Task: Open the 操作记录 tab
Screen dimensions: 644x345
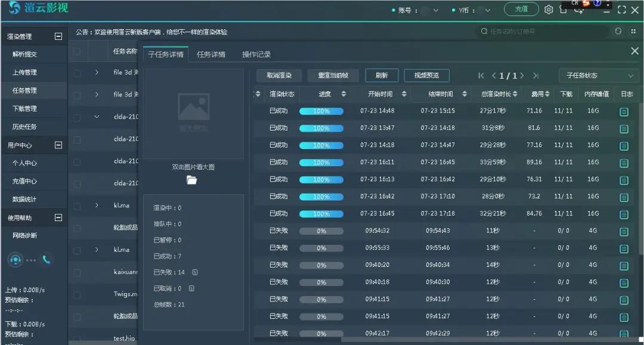Action: coord(256,54)
